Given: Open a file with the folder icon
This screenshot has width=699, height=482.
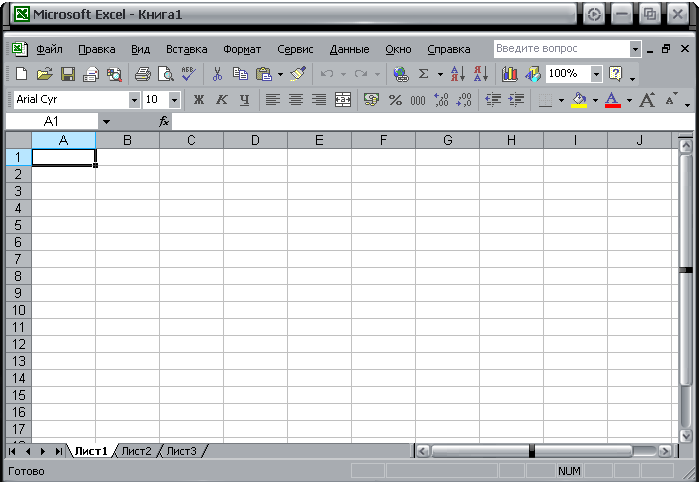Looking at the screenshot, I should [44, 74].
